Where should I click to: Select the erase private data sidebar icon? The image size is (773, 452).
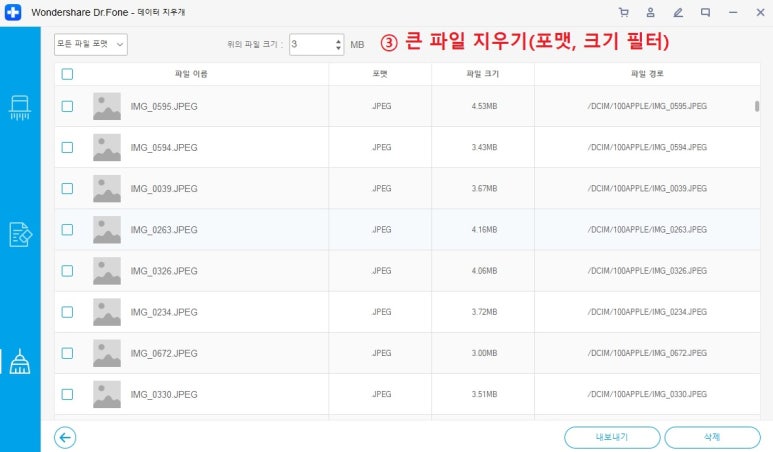pos(20,234)
